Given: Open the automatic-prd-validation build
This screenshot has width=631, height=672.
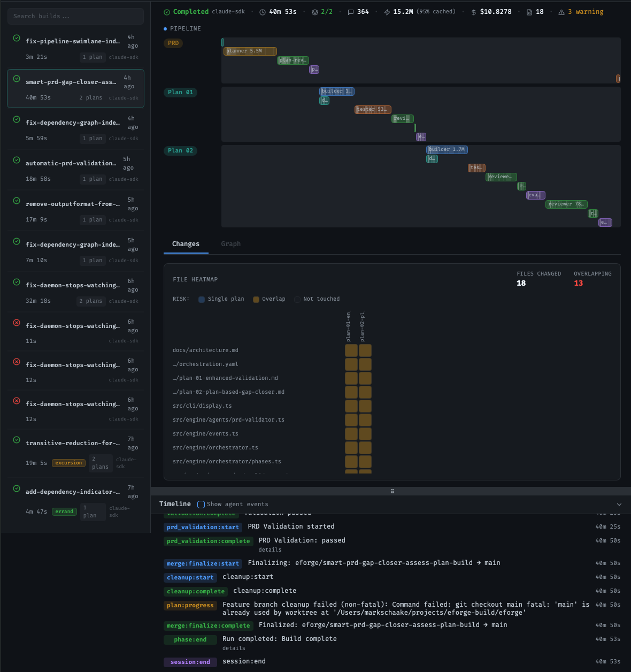Looking at the screenshot, I should 75,170.
